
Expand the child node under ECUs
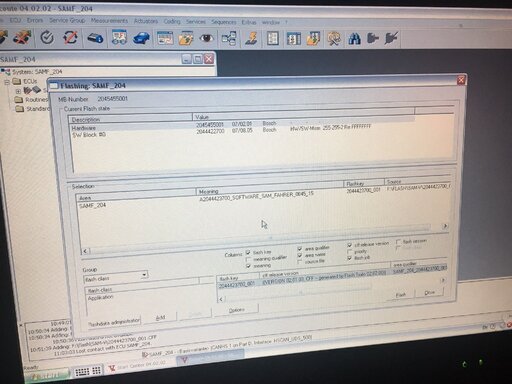coord(18,91)
